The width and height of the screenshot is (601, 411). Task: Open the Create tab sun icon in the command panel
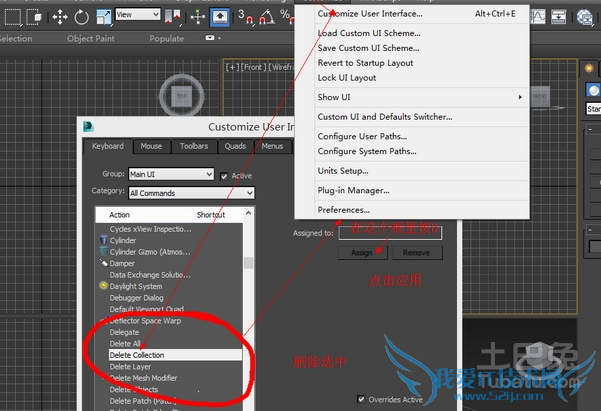point(589,69)
